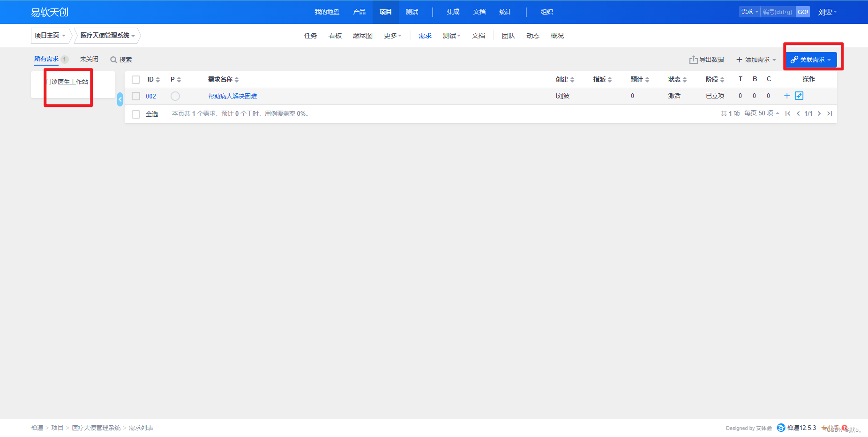Screen dimensions: 868x437
Task: Open the 添加需求 dropdown
Action: click(x=756, y=60)
